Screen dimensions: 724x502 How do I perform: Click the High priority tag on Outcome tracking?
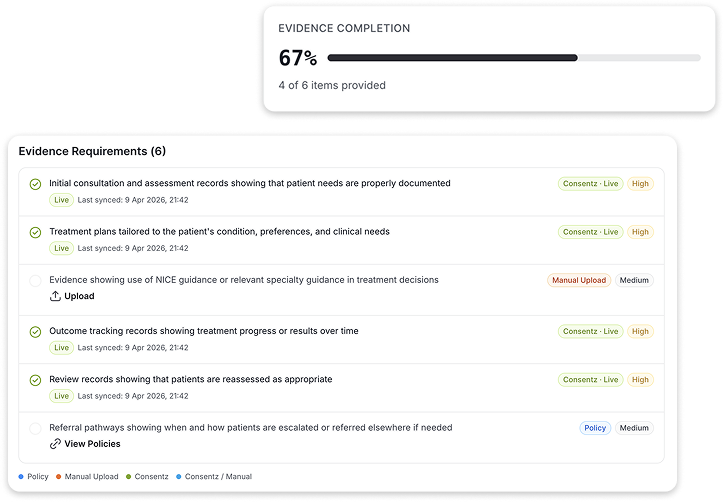point(640,332)
